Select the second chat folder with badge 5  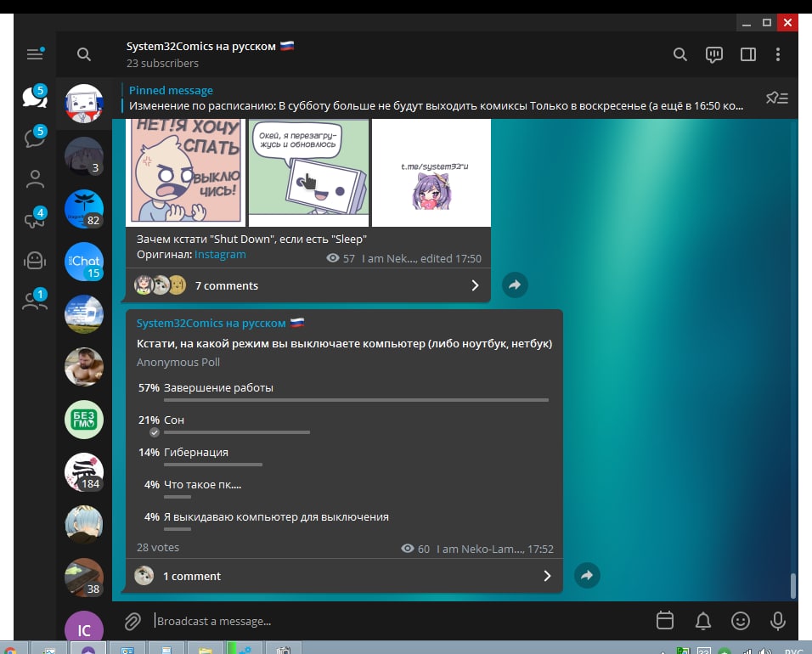coord(35,138)
